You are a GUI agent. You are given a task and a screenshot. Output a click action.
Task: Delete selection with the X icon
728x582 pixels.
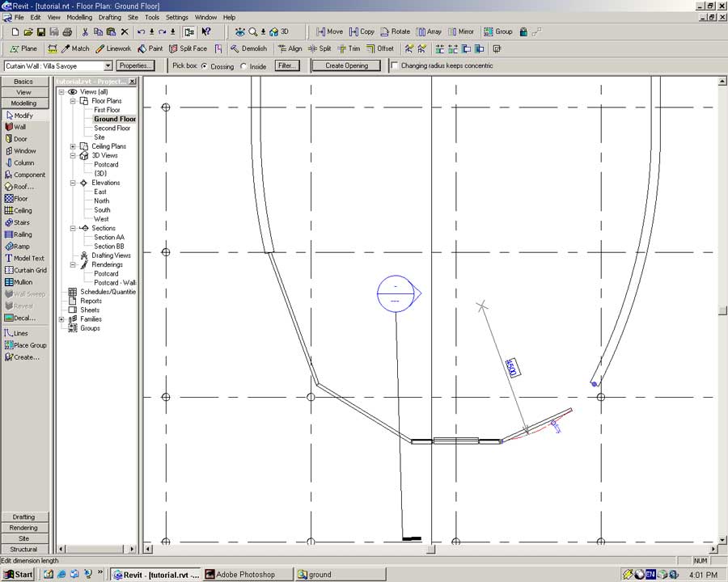[x=125, y=32]
